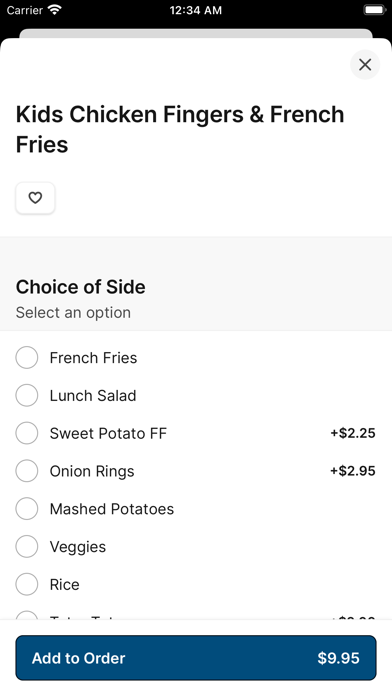This screenshot has height=696, width=392.
Task: Favorite this item with the heart icon
Action: tap(36, 198)
